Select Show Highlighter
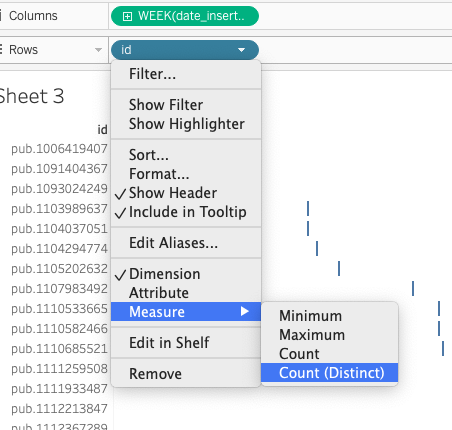This screenshot has height=430, width=452. click(x=186, y=124)
